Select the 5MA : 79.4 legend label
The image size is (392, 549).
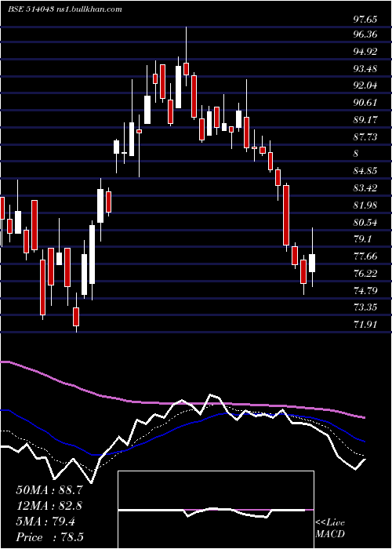tap(45, 522)
